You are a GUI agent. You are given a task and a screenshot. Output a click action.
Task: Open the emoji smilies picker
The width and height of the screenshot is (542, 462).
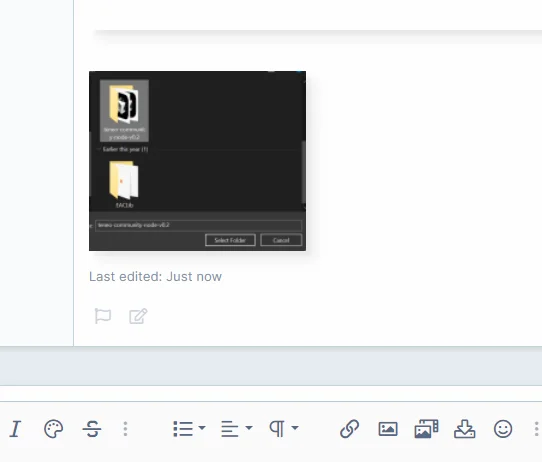pyautogui.click(x=503, y=429)
